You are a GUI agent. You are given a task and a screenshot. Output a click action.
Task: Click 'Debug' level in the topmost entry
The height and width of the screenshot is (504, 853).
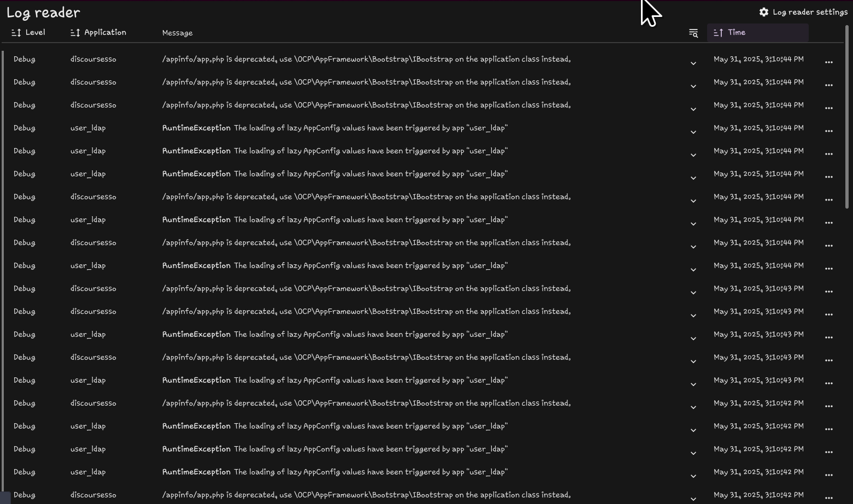(25, 60)
